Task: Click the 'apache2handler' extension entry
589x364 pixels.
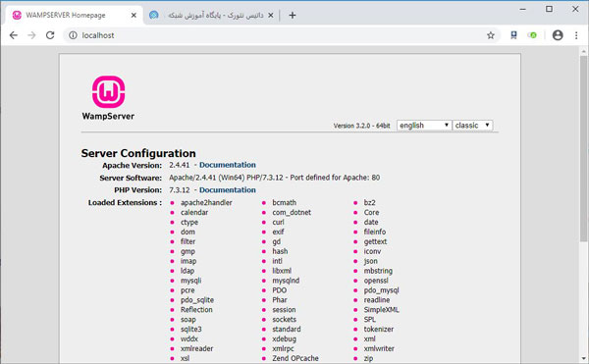Action: pos(206,203)
